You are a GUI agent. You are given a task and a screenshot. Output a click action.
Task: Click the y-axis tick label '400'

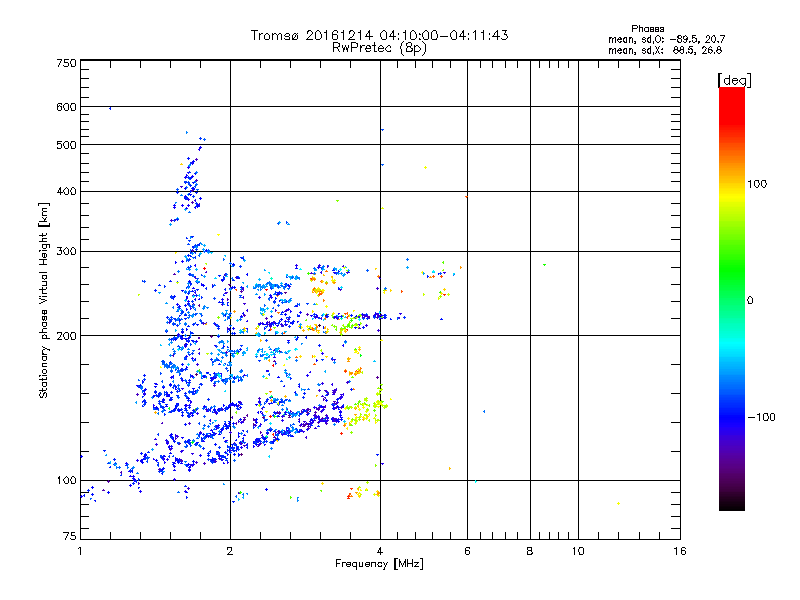(66, 192)
